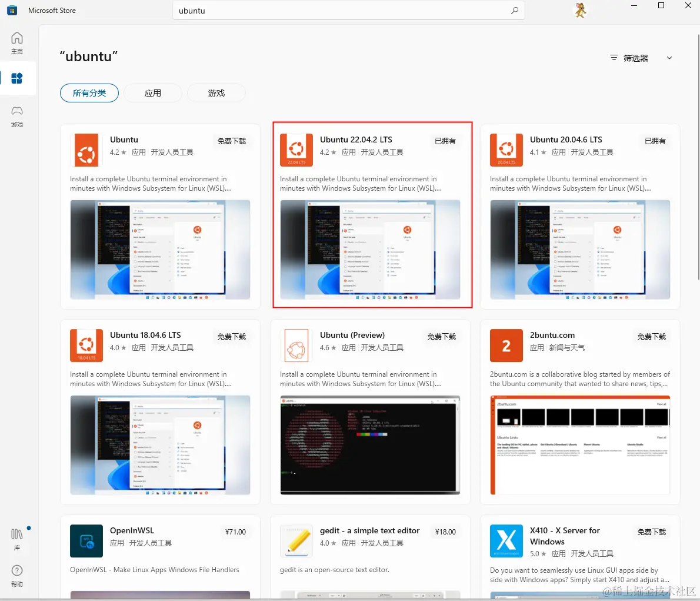The image size is (700, 601).
Task: Click the OpenInWSL app icon
Action: [x=86, y=541]
